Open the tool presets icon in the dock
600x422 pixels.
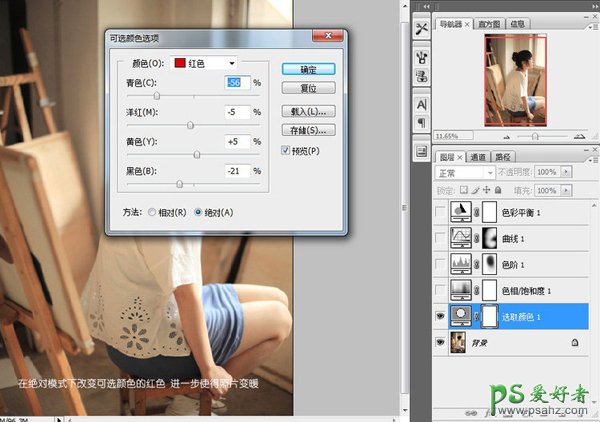click(422, 29)
